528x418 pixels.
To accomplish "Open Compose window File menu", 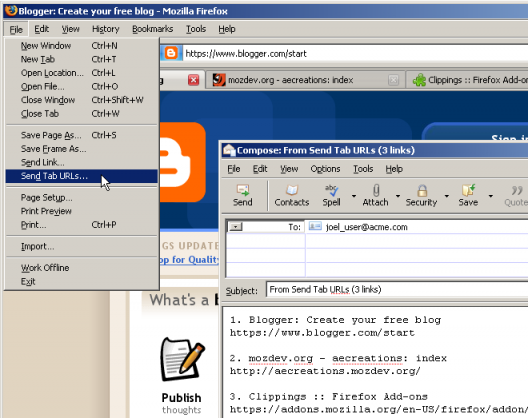I will pyautogui.click(x=234, y=169).
